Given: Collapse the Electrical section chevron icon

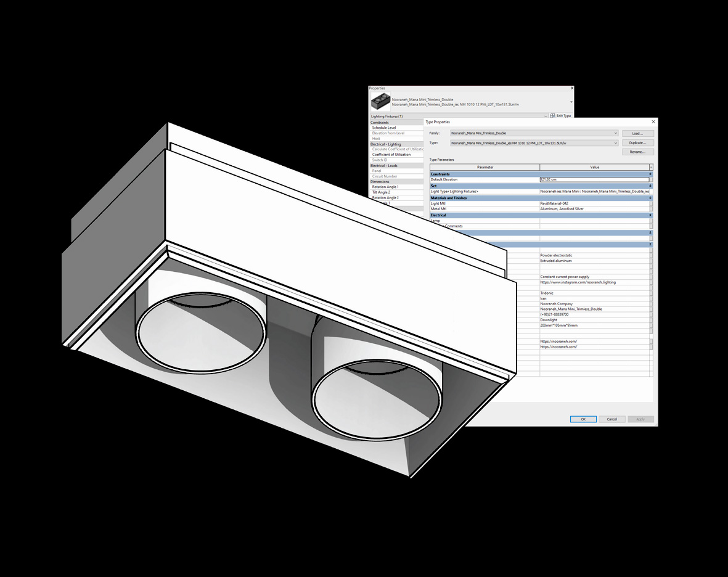Looking at the screenshot, I should point(650,215).
